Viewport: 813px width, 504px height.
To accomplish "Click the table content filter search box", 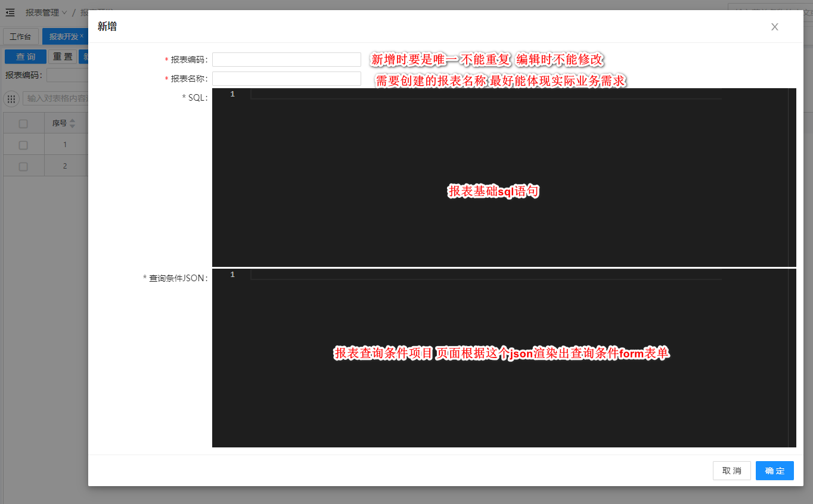I will coord(57,99).
